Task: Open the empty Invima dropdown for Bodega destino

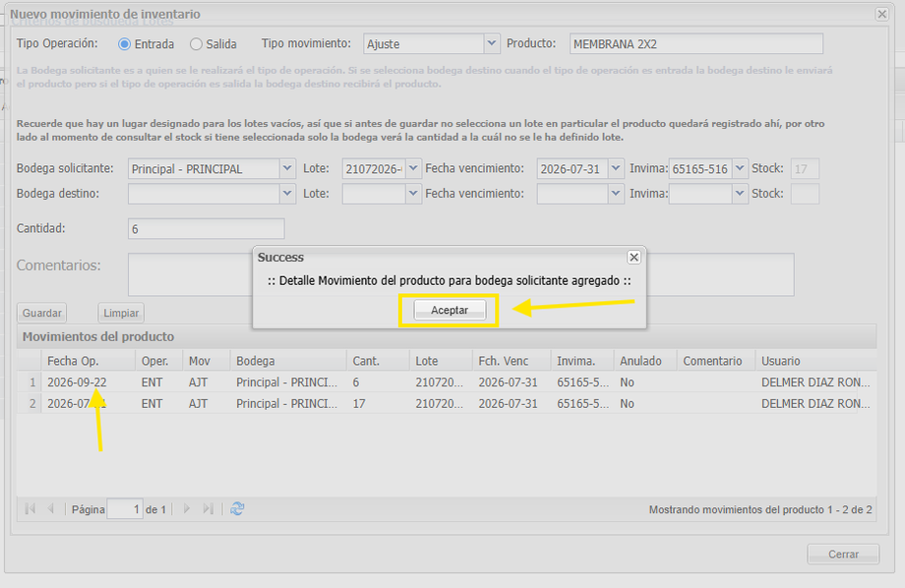Action: point(740,194)
